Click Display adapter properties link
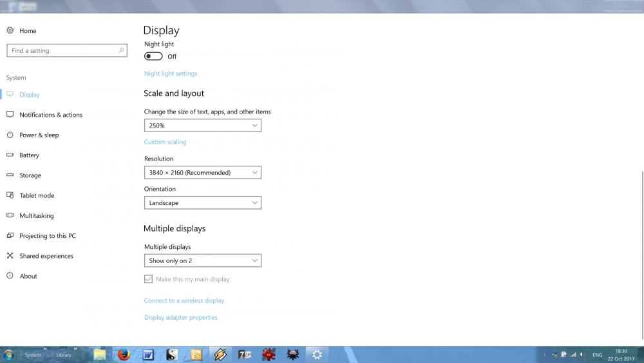This screenshot has width=644, height=363. coord(181,317)
